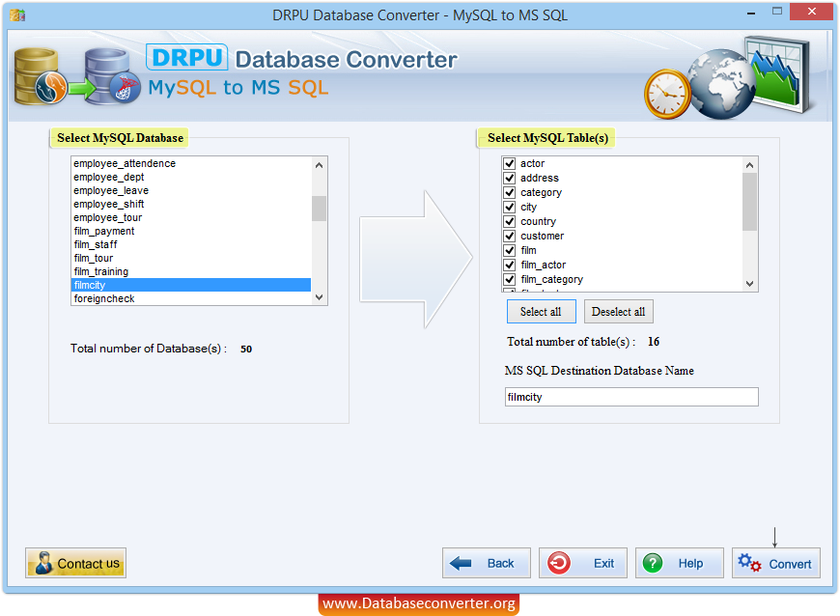Click the Convert button label
The width and height of the screenshot is (840, 616).
(790, 564)
